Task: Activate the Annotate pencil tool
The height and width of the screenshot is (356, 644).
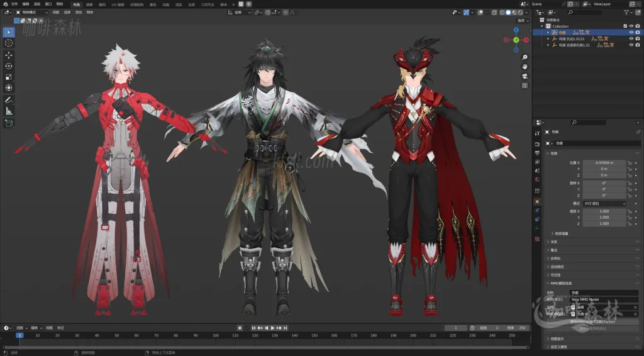Action: tap(9, 100)
